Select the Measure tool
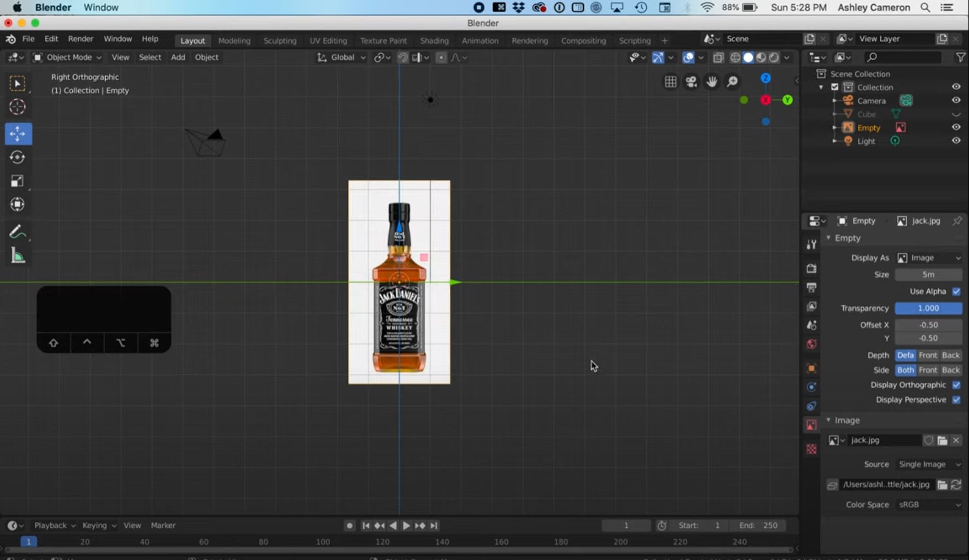969x560 pixels. [x=18, y=256]
